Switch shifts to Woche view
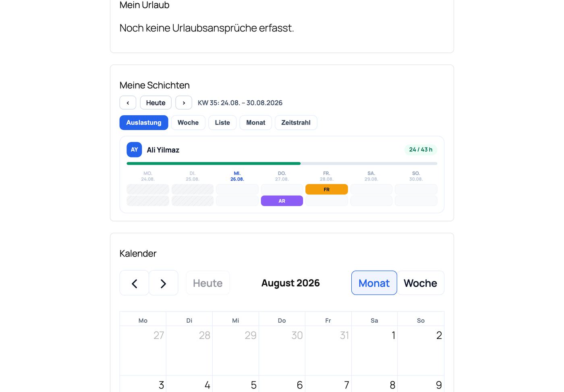564x392 pixels. (x=188, y=122)
